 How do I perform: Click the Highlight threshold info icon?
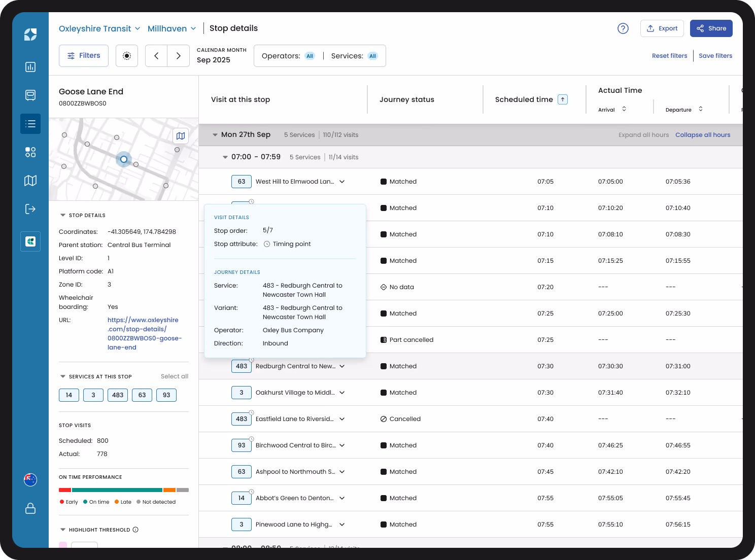pyautogui.click(x=135, y=530)
